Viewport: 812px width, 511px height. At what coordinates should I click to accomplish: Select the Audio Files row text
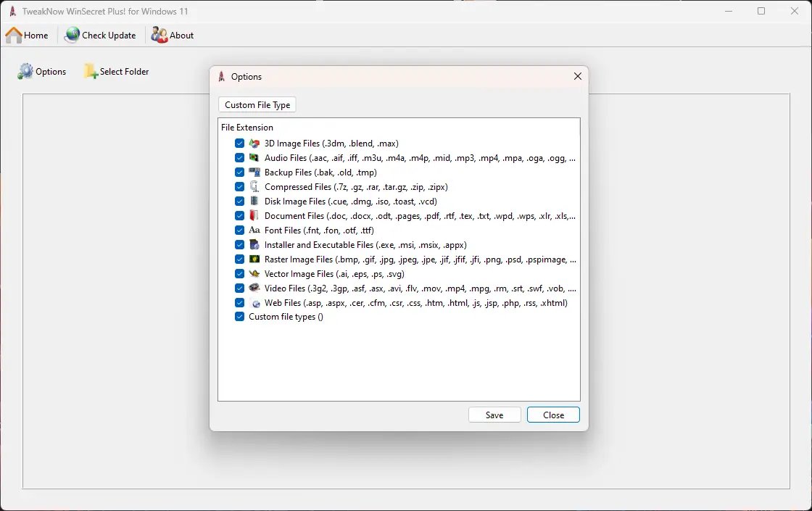point(420,158)
